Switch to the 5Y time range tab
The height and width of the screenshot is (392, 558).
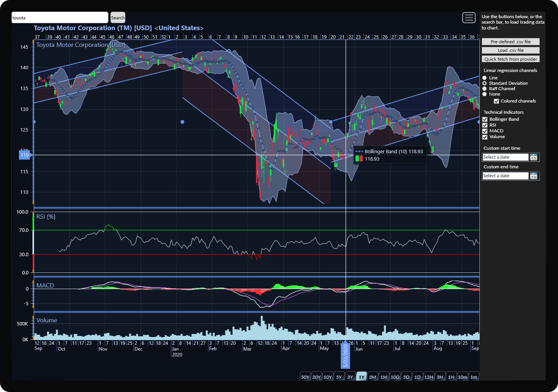[x=339, y=377]
